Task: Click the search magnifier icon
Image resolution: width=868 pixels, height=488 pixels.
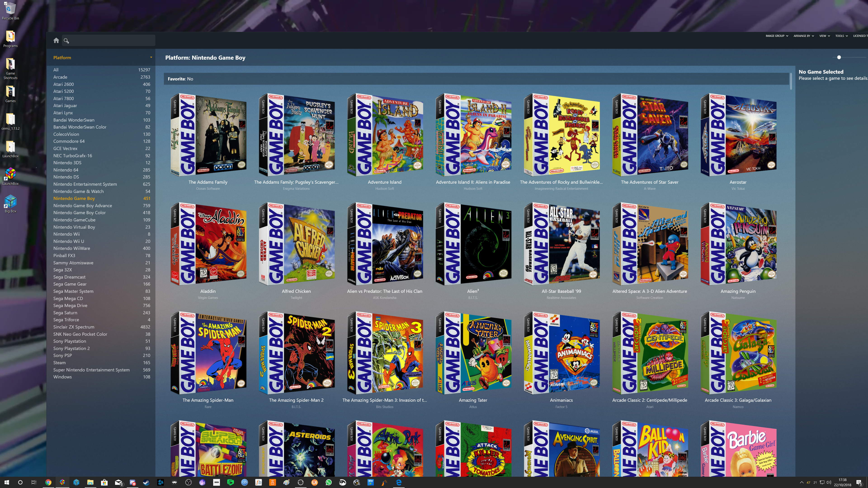Action: point(66,41)
